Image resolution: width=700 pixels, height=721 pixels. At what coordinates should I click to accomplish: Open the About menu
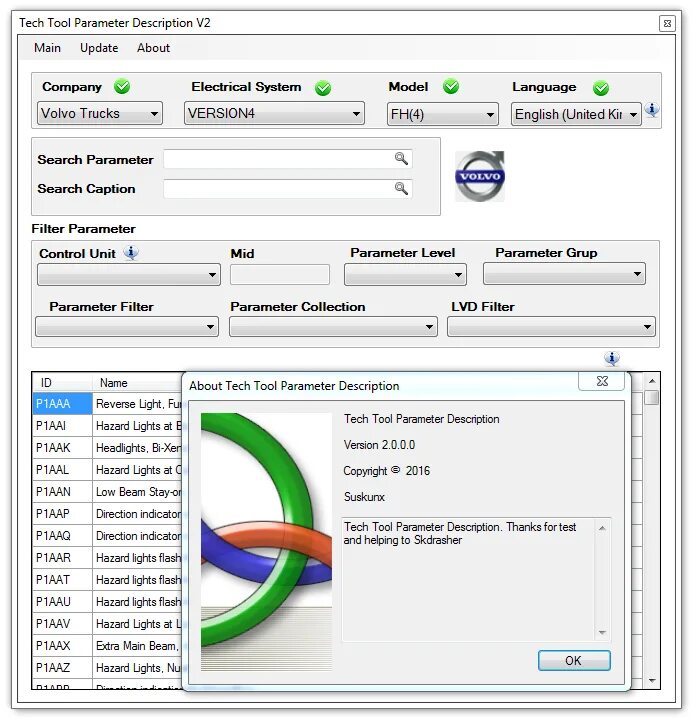pyautogui.click(x=153, y=48)
